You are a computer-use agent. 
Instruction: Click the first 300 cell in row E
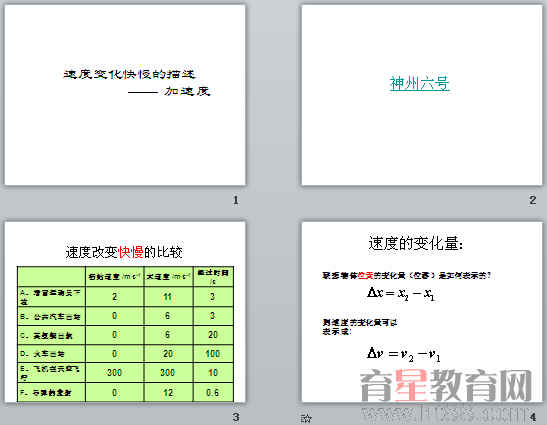[x=114, y=373]
